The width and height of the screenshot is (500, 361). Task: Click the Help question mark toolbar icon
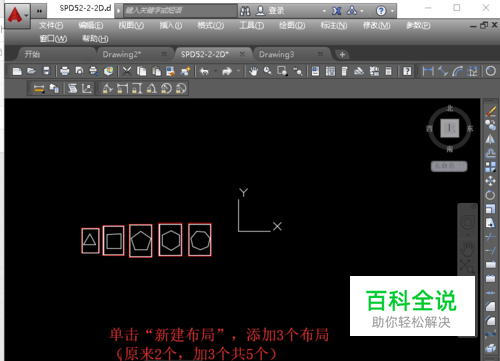(x=407, y=71)
